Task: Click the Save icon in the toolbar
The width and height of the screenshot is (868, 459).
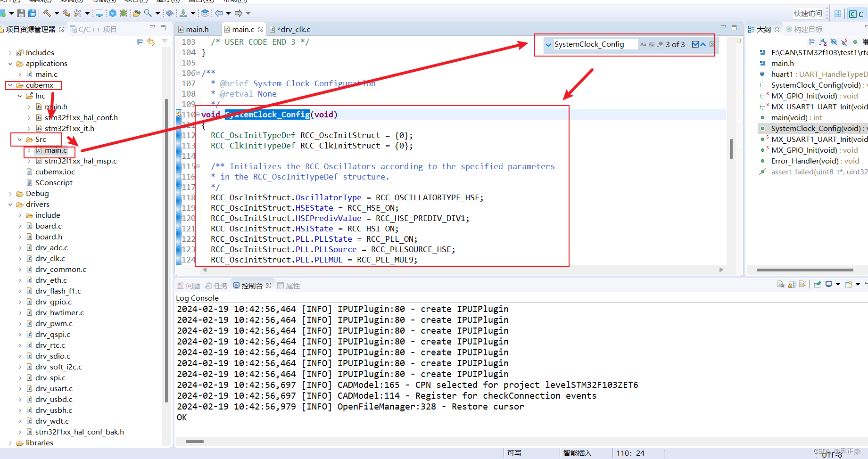Action: [x=21, y=13]
